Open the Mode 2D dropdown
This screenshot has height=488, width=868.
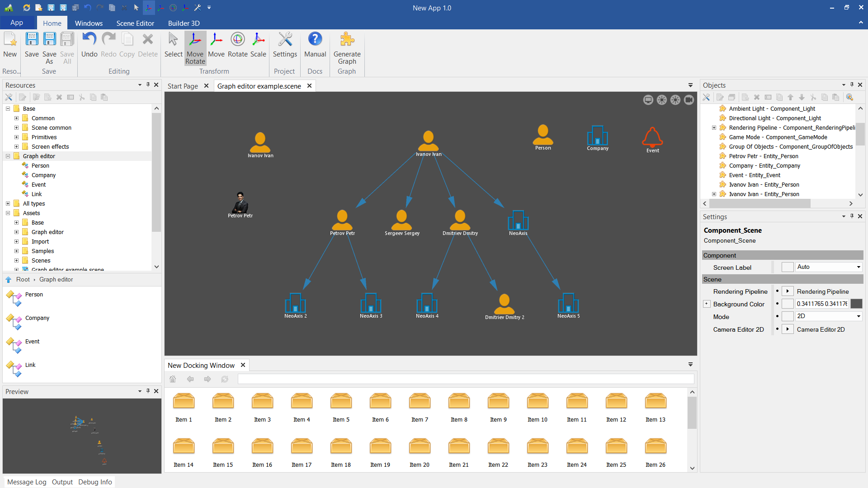[x=858, y=316]
